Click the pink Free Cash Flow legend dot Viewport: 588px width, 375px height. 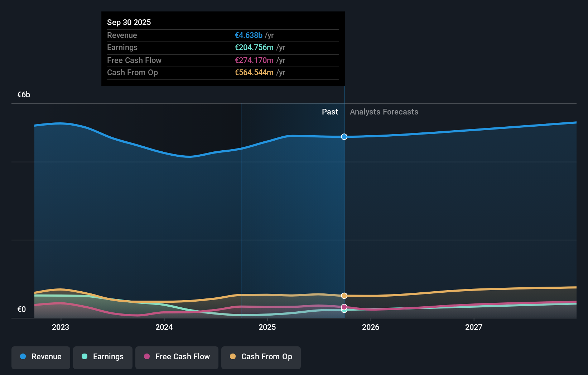(147, 357)
